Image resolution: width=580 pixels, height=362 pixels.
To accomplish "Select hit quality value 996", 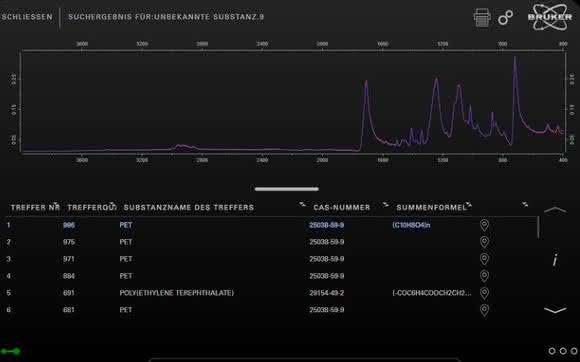I will click(x=69, y=225).
